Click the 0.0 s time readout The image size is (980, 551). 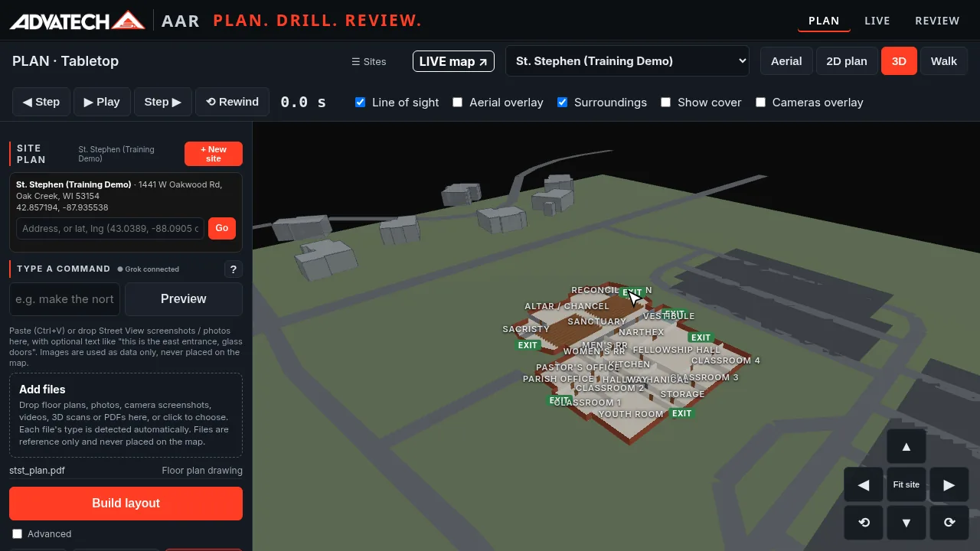pos(303,102)
